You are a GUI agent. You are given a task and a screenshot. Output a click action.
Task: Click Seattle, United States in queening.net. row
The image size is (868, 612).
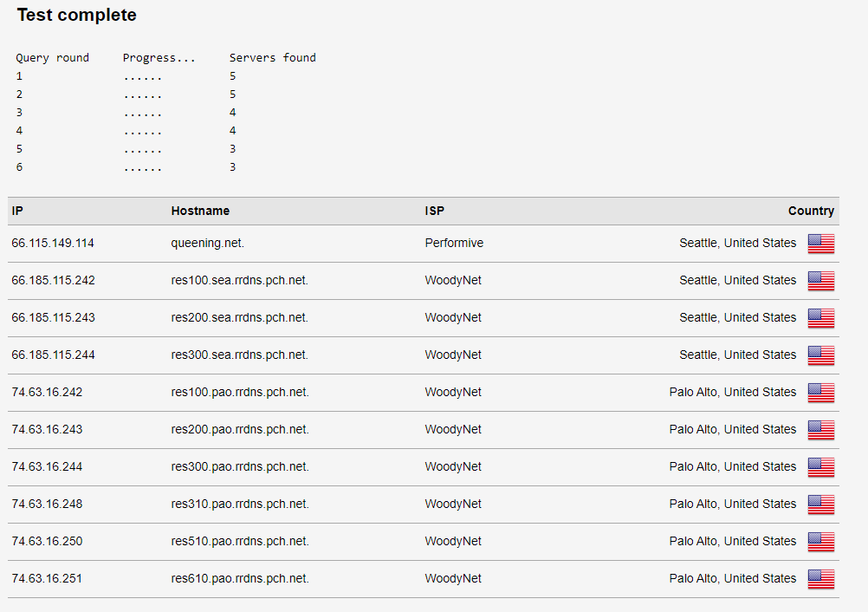pyautogui.click(x=738, y=243)
